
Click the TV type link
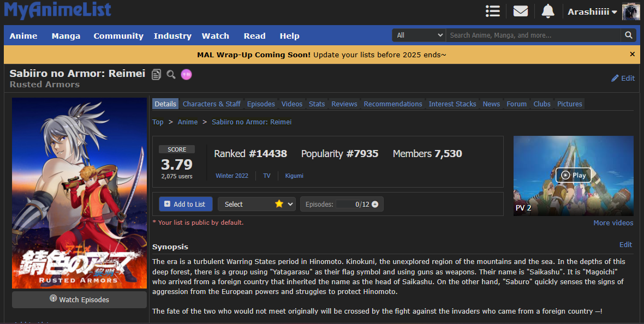[266, 176]
